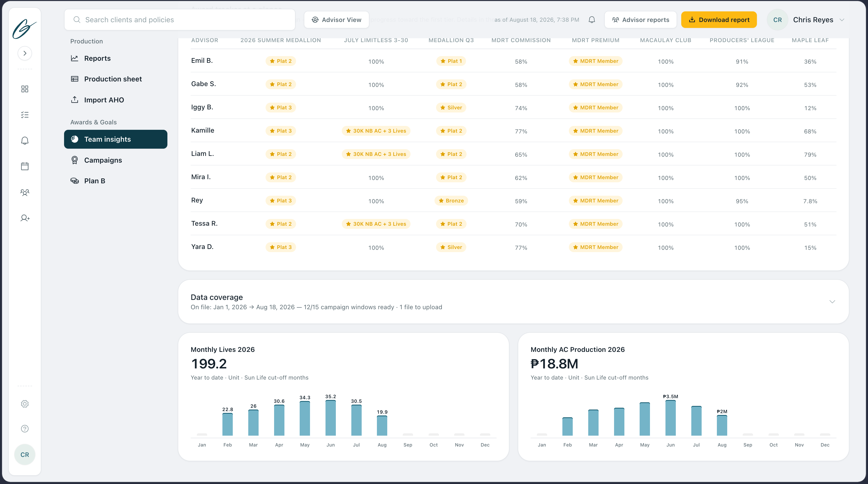868x484 pixels.
Task: Open Import AHO menu item
Action: [115, 100]
